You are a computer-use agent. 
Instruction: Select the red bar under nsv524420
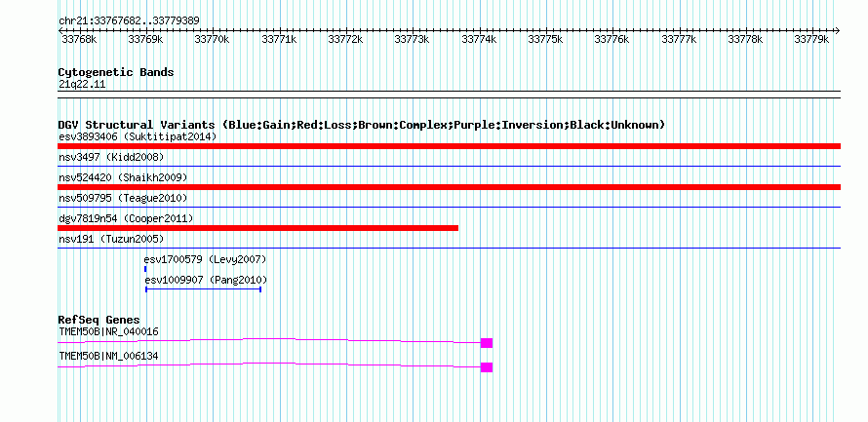coord(449,187)
